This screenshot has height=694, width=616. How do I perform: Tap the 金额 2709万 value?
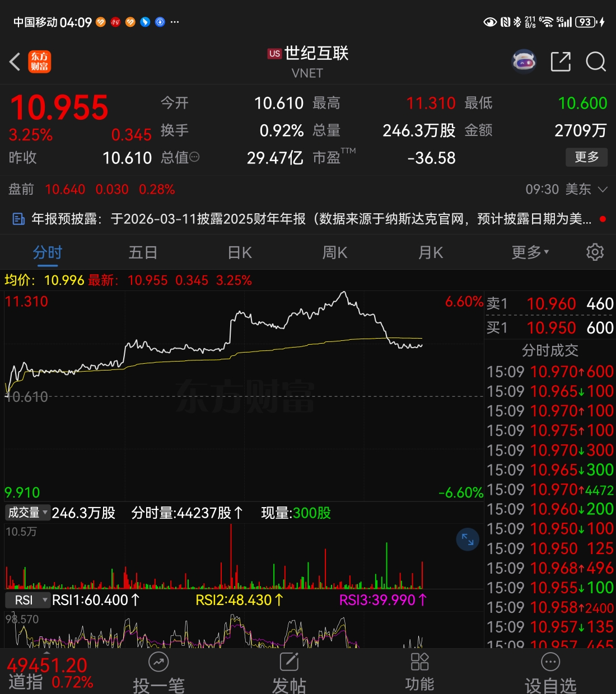point(581,130)
